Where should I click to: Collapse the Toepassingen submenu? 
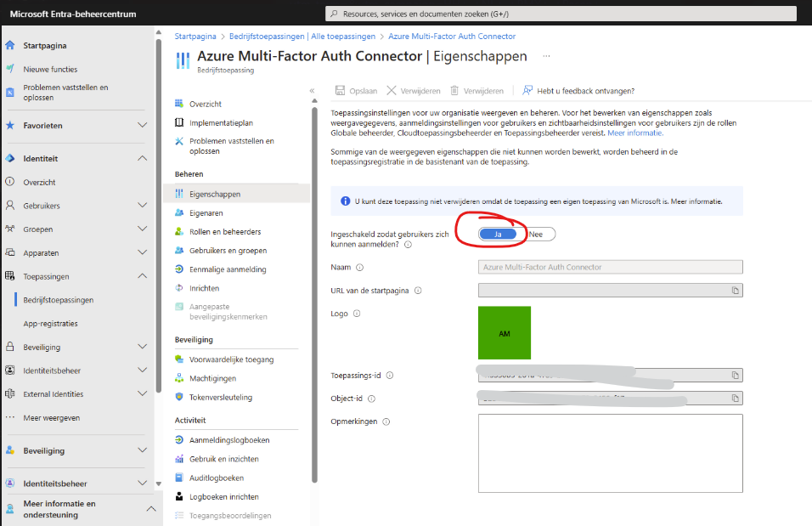(x=143, y=276)
